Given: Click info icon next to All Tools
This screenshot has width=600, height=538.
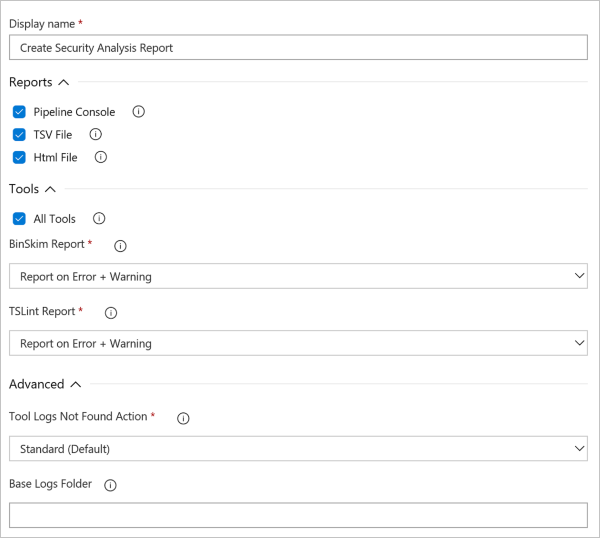Looking at the screenshot, I should click(98, 218).
